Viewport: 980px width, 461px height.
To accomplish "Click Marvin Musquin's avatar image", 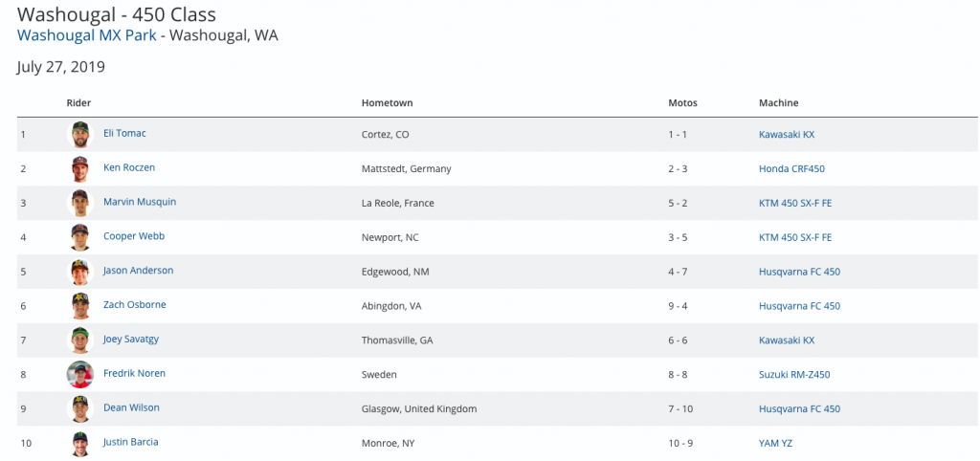I will [79, 203].
